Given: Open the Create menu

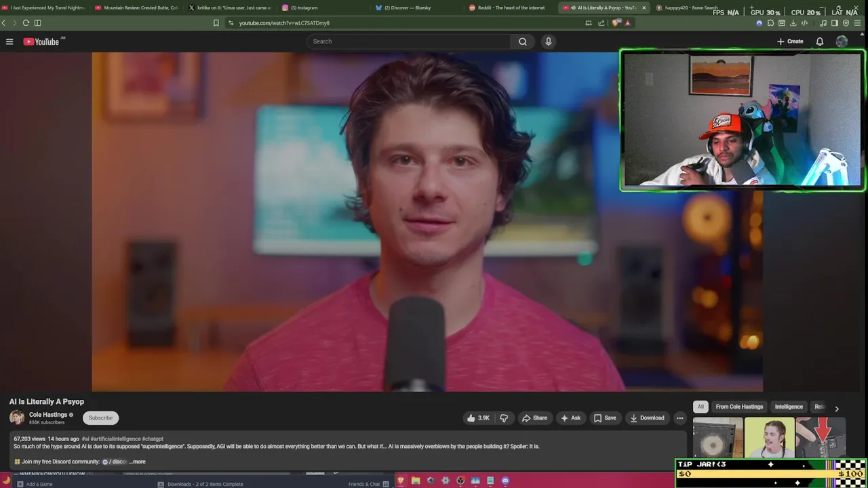Looking at the screenshot, I should (x=790, y=41).
